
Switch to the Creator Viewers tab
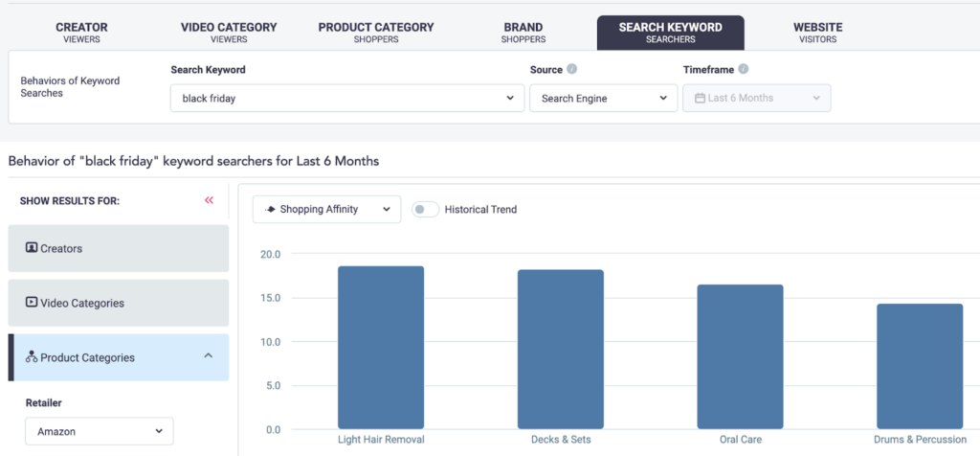pyautogui.click(x=81, y=33)
